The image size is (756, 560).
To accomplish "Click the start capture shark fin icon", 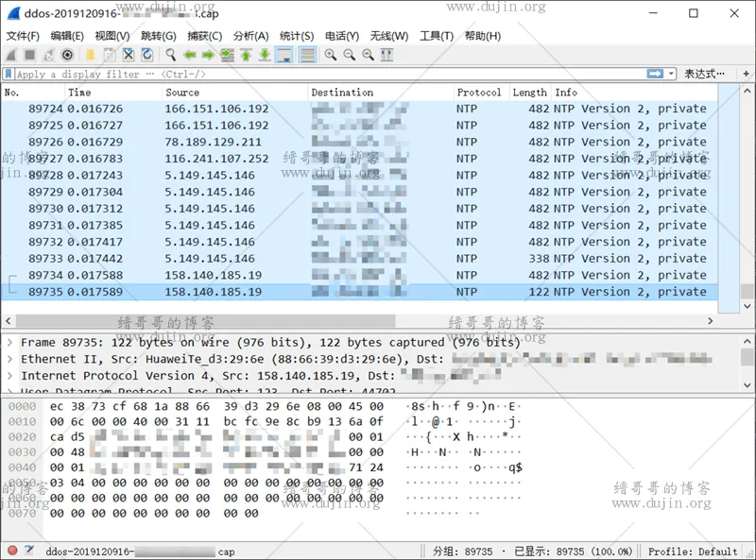I will [11, 55].
